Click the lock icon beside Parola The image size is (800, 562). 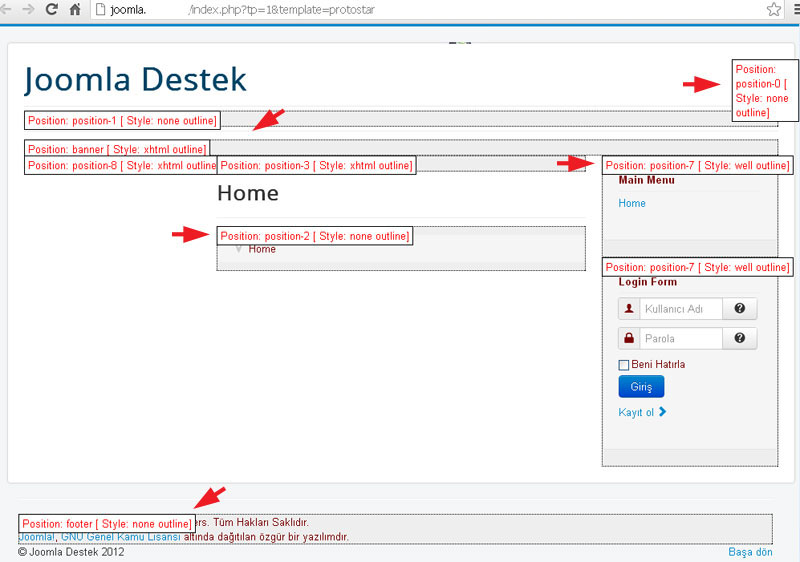point(629,338)
